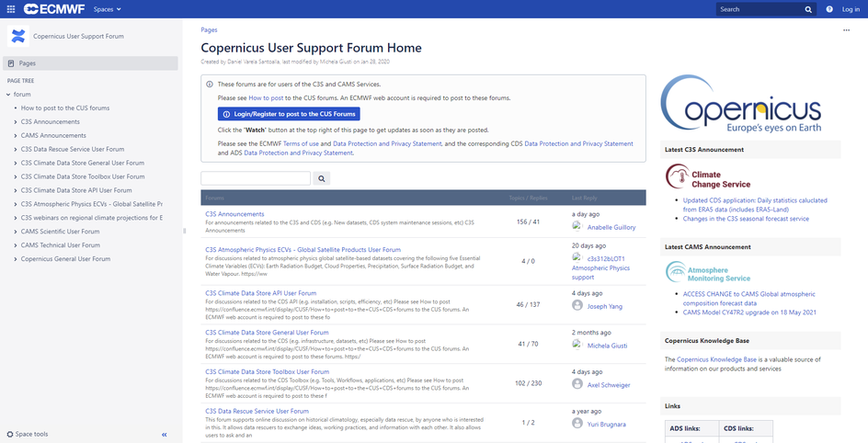
Task: Click the Pages breadcrumb link
Action: coord(210,30)
